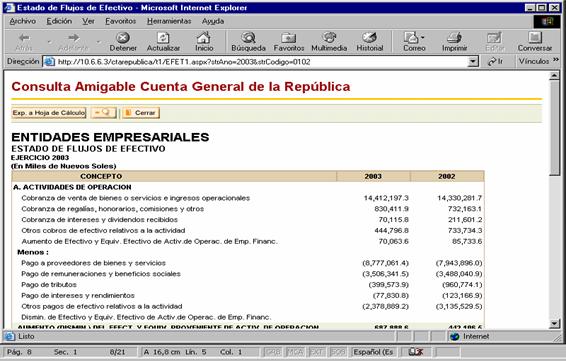Click the Internet zone globe icon
Image resolution: width=566 pixels, height=361 pixels.
click(454, 336)
